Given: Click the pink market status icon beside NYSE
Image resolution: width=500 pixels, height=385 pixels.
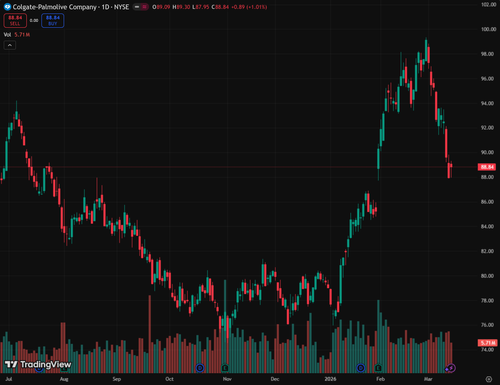Looking at the screenshot, I should [x=144, y=7].
